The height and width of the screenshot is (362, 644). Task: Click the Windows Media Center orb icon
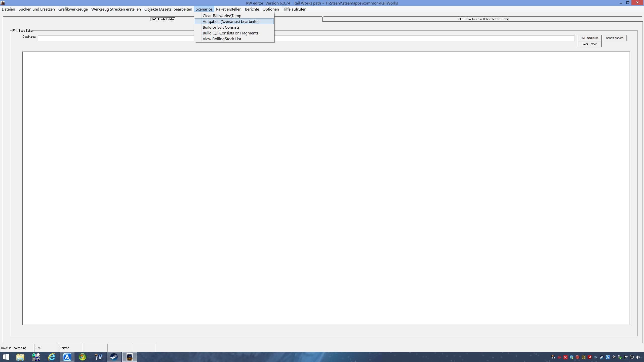coord(83,357)
